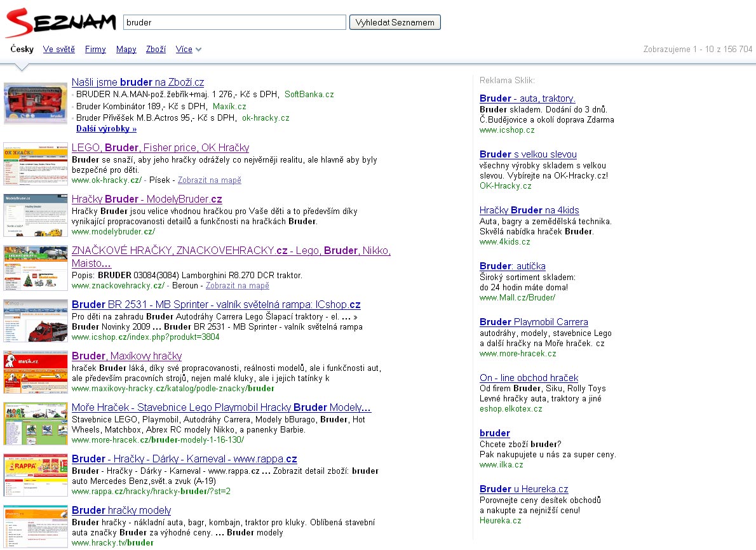Click the Heureka.cz ad URL
This screenshot has width=756, height=550.
click(501, 521)
